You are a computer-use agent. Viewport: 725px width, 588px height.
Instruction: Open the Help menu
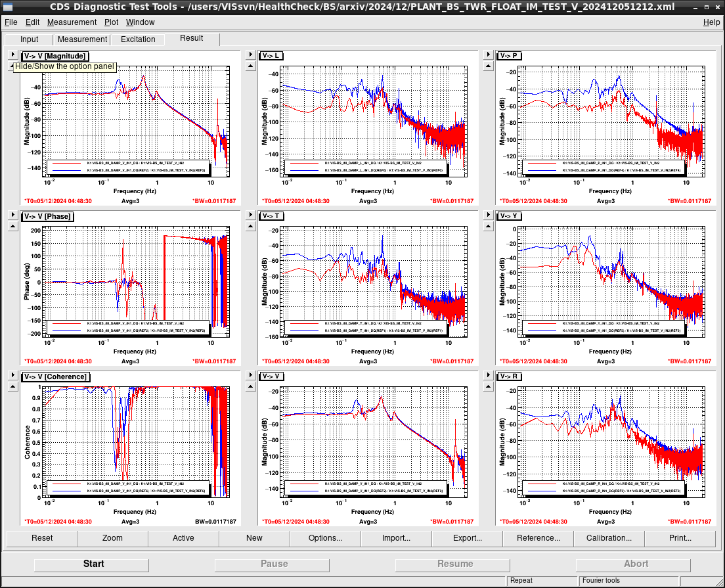(x=711, y=22)
